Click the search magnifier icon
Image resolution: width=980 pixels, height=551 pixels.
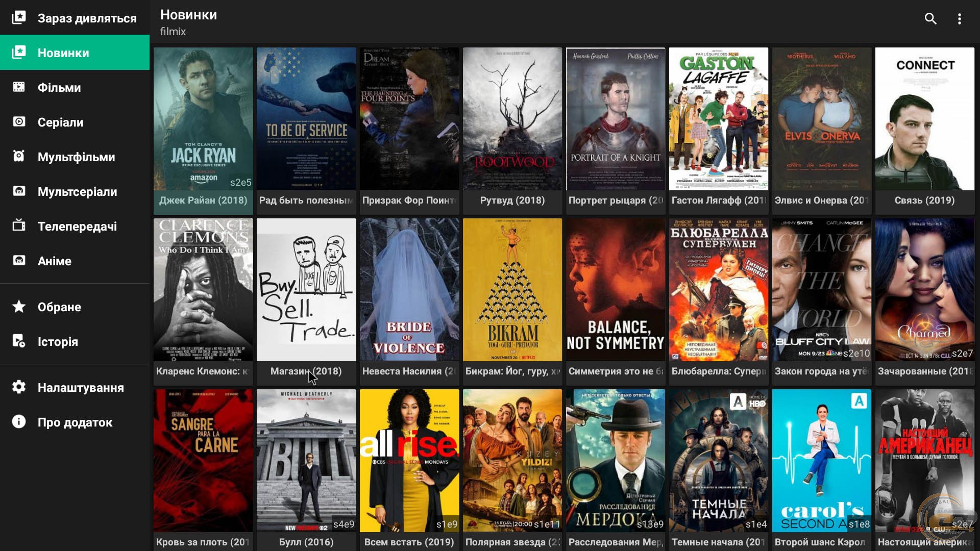[930, 19]
